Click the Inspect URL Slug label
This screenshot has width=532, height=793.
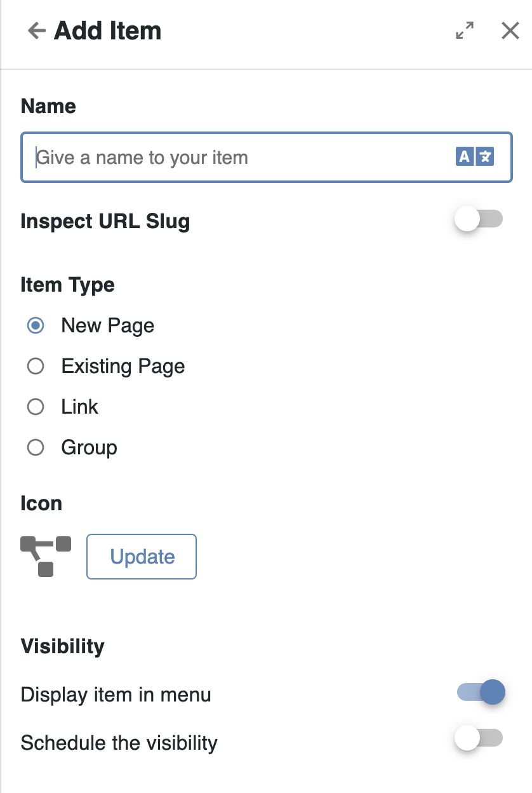105,222
